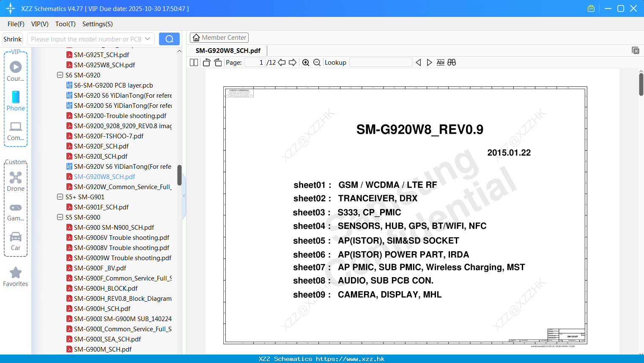Find next lookup match
The height and width of the screenshot is (363, 644).
click(429, 63)
